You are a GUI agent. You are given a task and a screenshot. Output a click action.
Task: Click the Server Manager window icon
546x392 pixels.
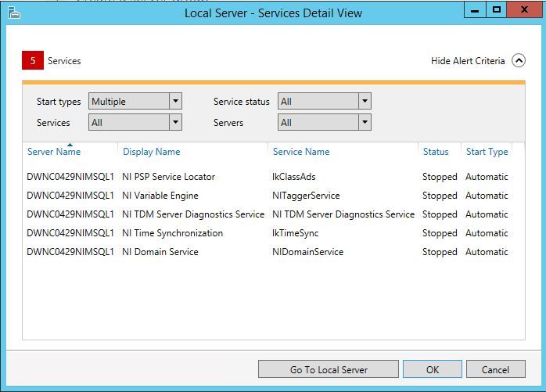pos(14,13)
